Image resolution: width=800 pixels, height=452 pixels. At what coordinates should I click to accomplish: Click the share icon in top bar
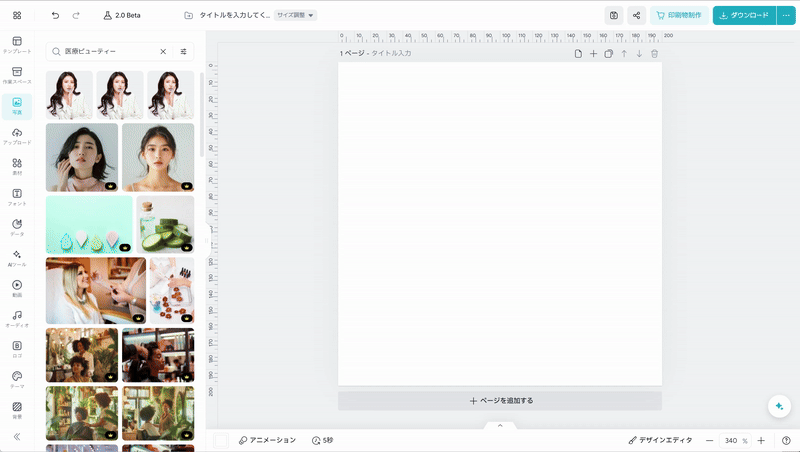click(x=637, y=16)
